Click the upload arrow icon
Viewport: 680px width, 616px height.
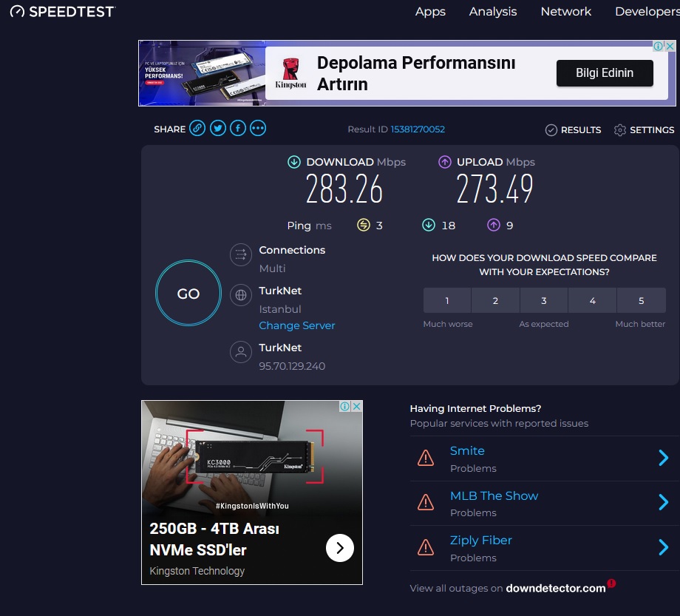point(444,162)
